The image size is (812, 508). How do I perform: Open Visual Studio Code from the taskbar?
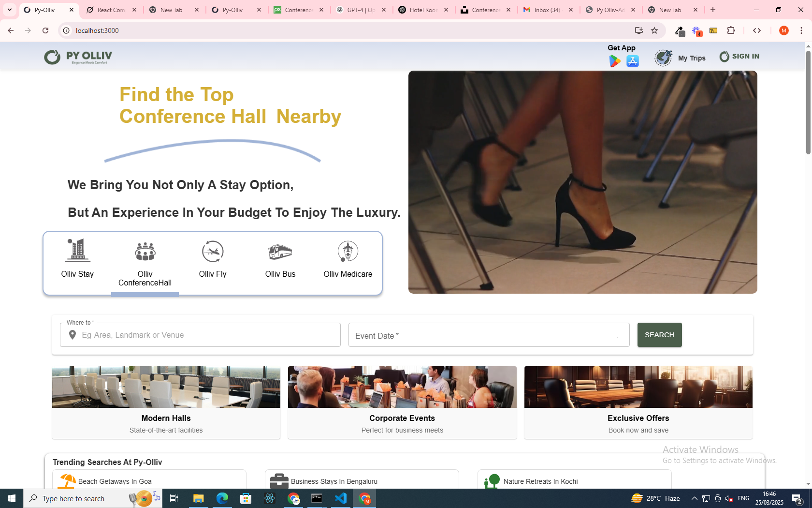coord(340,498)
